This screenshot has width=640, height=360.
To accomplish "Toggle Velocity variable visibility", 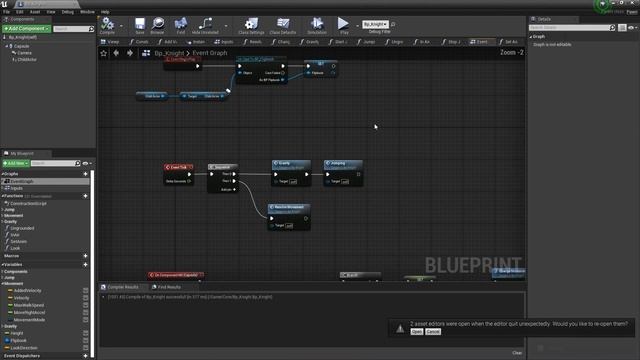I will coord(86,298).
